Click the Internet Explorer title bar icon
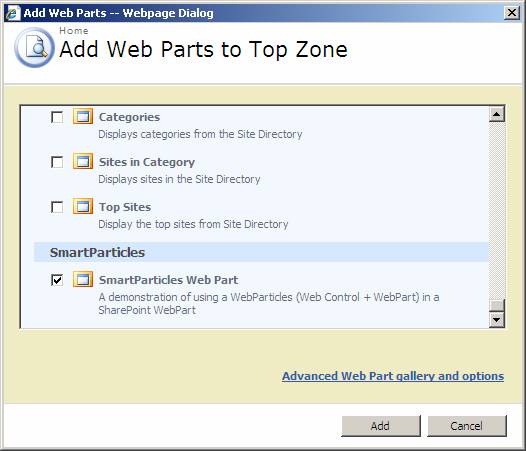Viewport: 526px width, 451px height. coord(13,13)
